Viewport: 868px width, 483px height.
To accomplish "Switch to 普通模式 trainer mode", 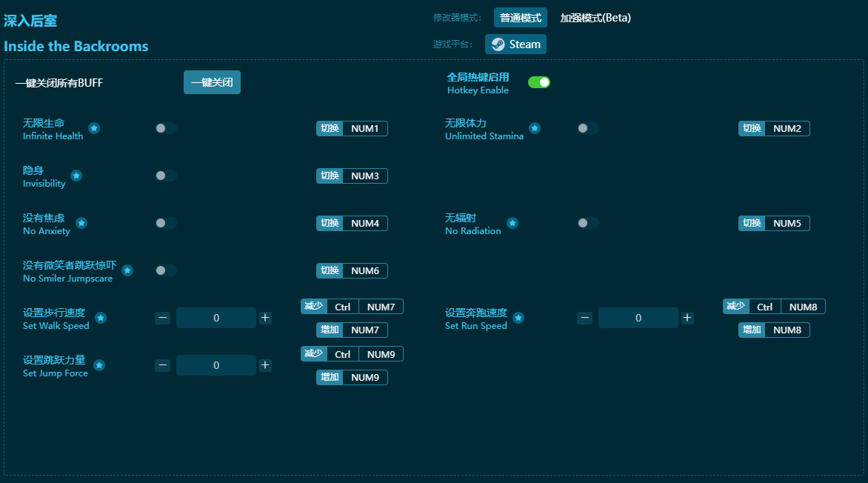I will 520,18.
